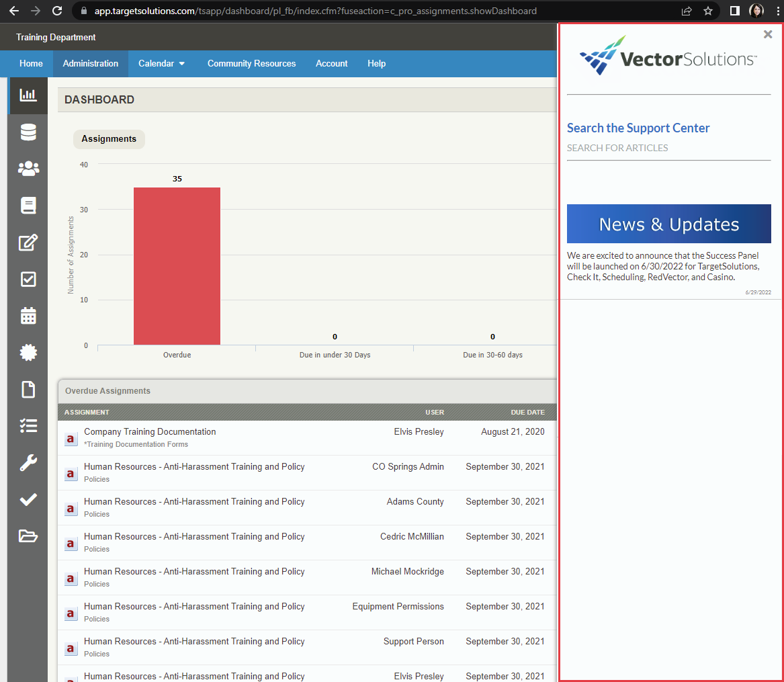Open the database records icon in sidebar
Viewport: 784px width, 682px height.
coord(28,132)
